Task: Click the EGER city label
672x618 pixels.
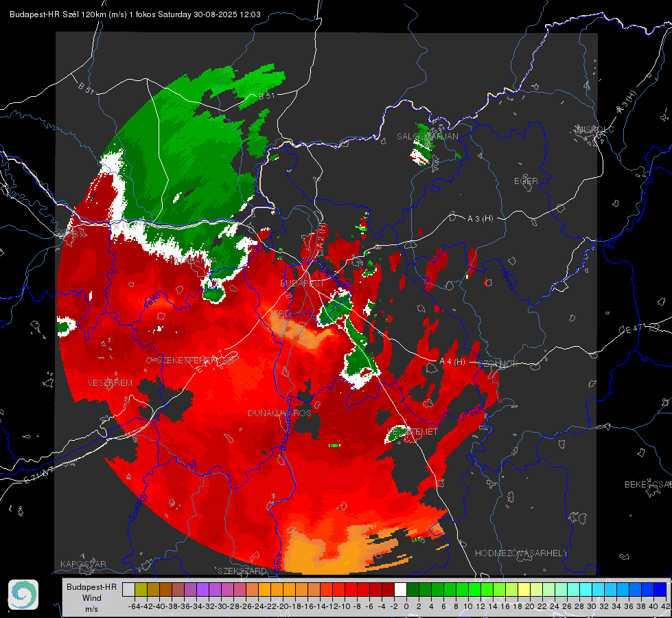Action: [526, 181]
